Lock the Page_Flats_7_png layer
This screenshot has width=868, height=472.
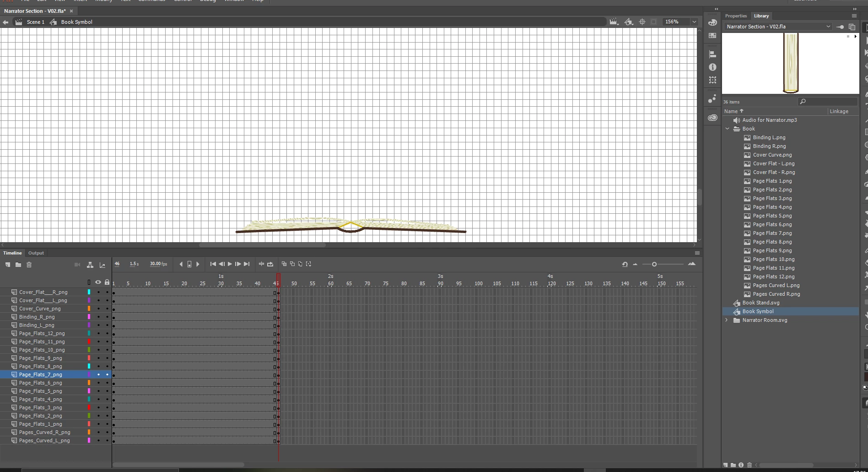point(108,374)
